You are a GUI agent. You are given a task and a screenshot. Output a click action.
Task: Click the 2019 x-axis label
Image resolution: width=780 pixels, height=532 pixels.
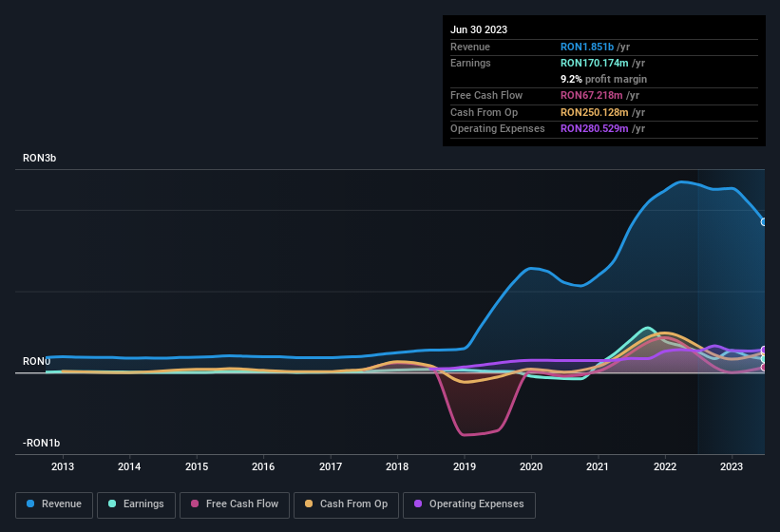pos(465,466)
